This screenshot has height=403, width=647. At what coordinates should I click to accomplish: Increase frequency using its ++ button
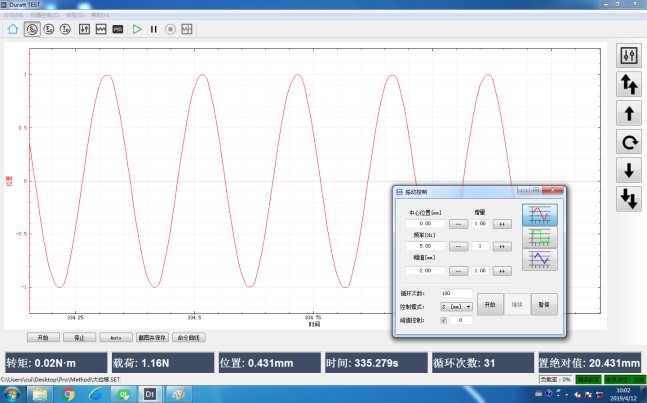point(503,245)
